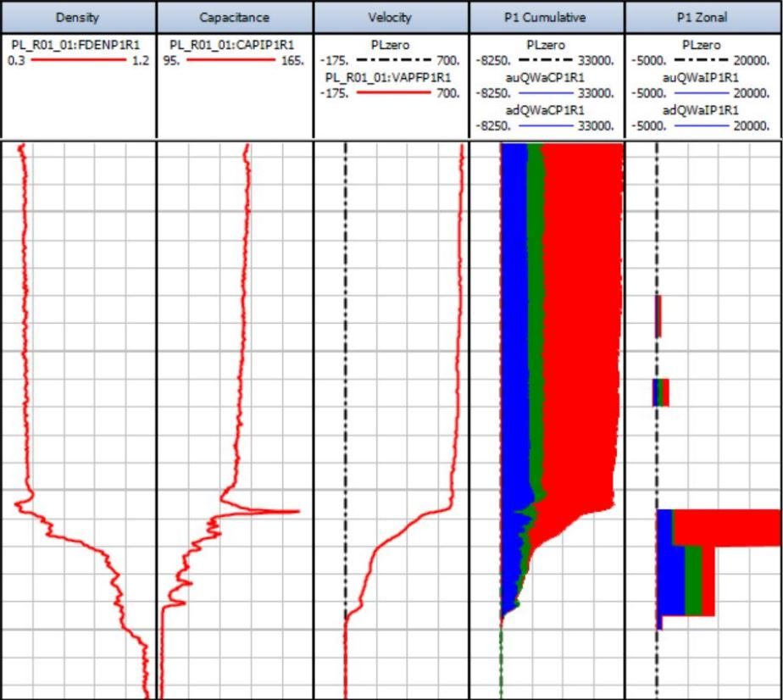
Task: Click the large red zonal bar in P1 Zonal
Action: tap(726, 527)
